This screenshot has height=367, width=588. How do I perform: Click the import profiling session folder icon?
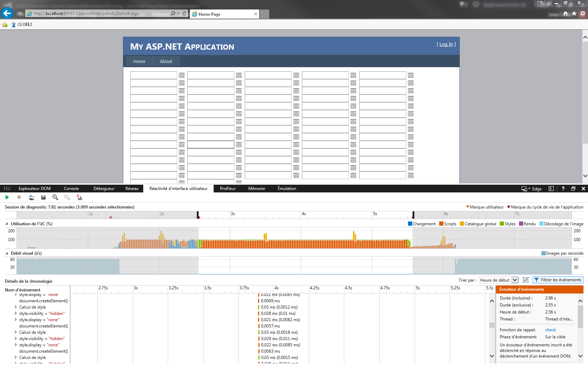coord(32,197)
